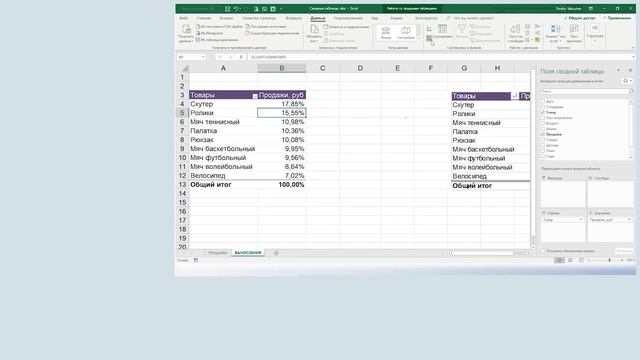
Task: Switch to Normal view in status bar
Action: [x=559, y=260]
